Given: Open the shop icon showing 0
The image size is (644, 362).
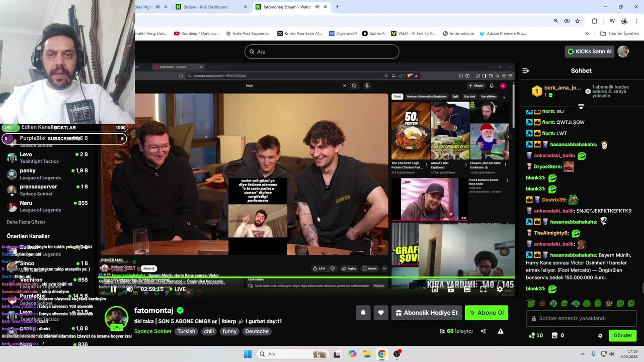Looking at the screenshot, I should click(557, 335).
